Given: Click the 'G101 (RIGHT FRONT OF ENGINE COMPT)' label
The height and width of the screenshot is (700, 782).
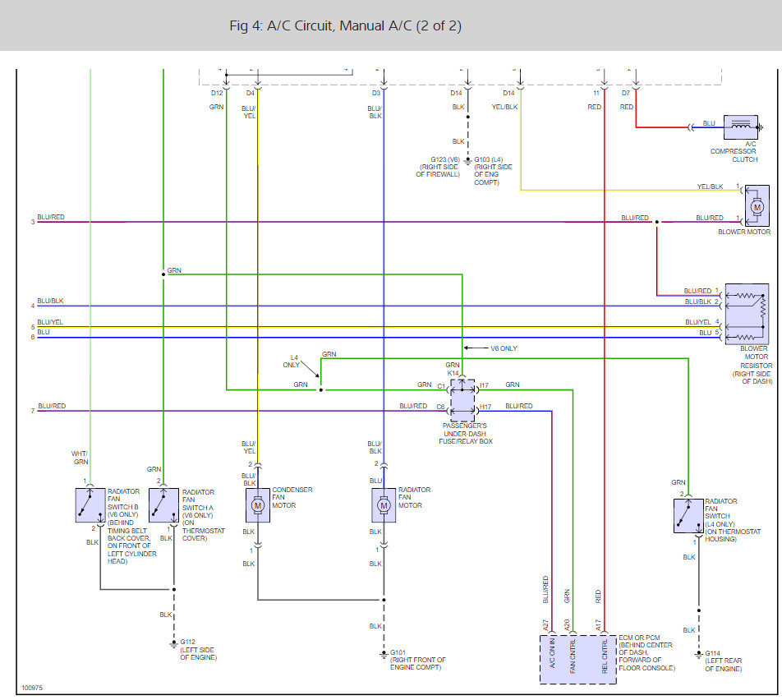Looking at the screenshot, I should [x=418, y=660].
